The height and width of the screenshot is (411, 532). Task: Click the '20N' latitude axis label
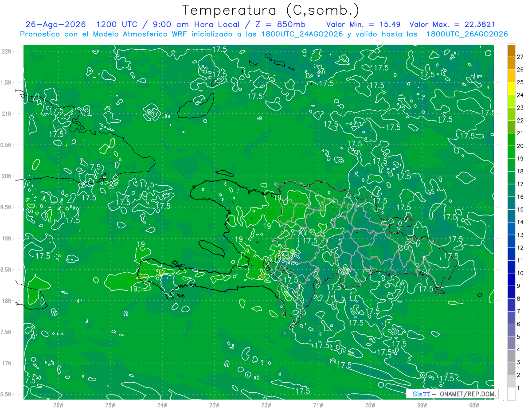tap(7, 176)
